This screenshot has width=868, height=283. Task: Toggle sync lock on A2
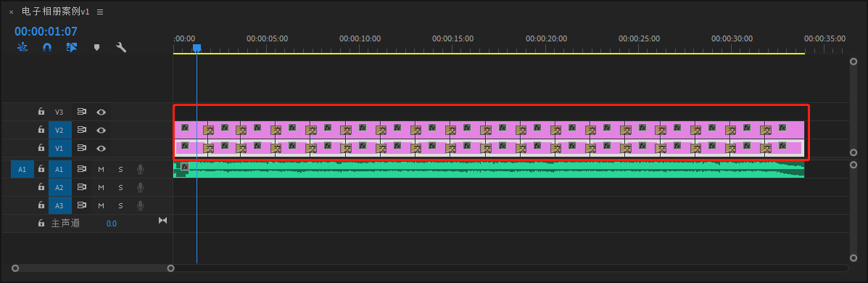[x=82, y=187]
